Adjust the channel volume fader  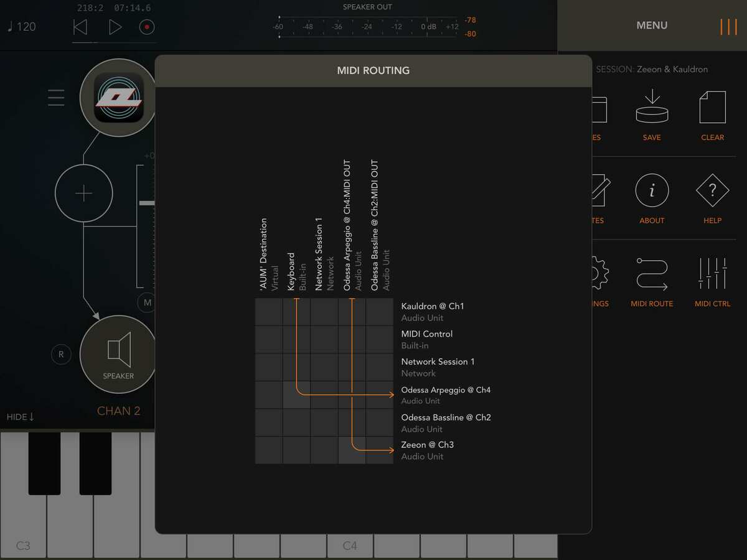(x=147, y=203)
